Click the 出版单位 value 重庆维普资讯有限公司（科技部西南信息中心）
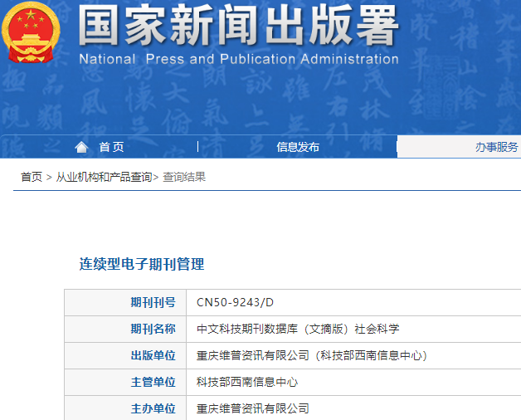Image resolution: width=521 pixels, height=420 pixels. click(311, 355)
